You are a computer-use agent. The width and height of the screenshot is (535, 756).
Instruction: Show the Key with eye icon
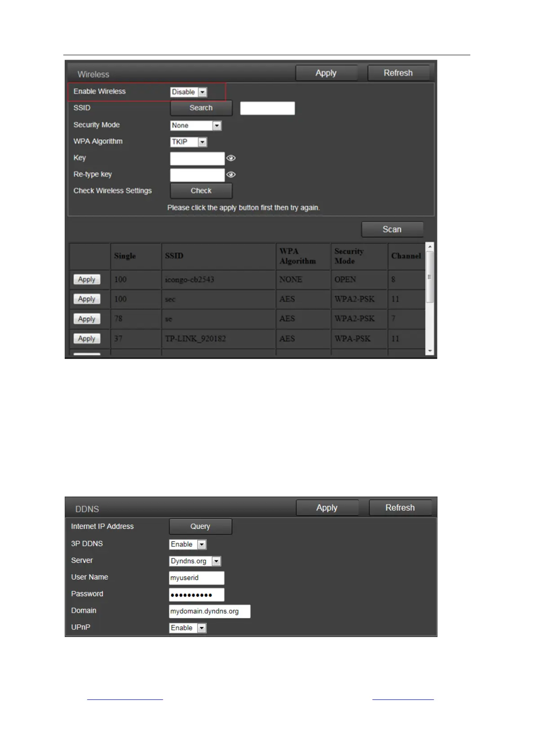231,158
